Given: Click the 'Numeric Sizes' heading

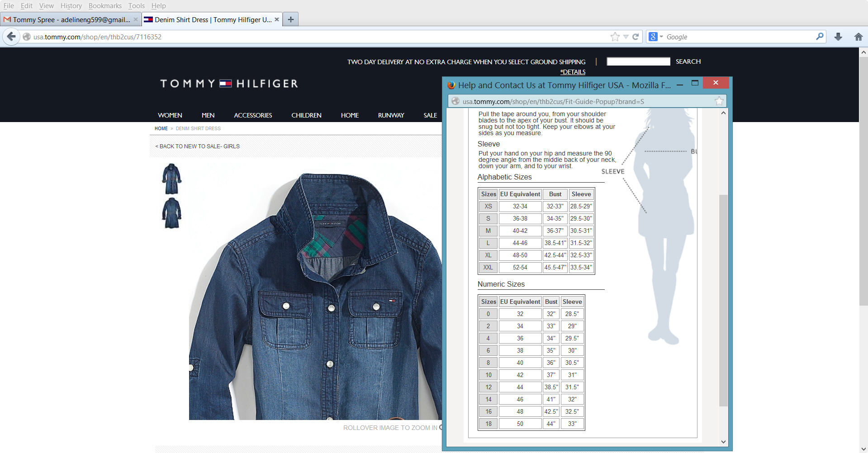Looking at the screenshot, I should coord(501,284).
